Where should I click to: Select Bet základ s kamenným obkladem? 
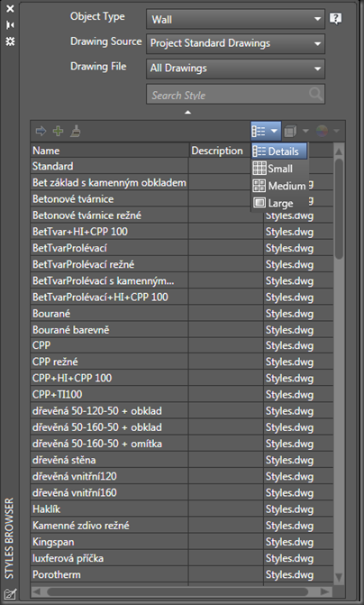point(110,182)
